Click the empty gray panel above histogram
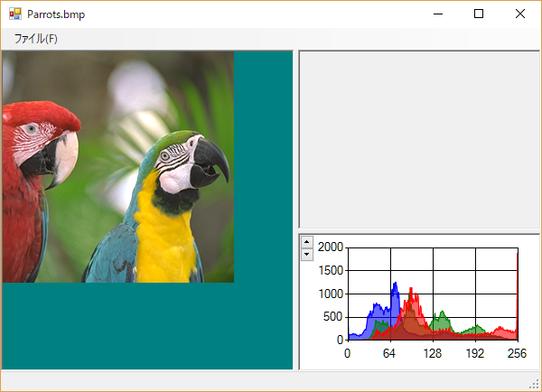The height and width of the screenshot is (392, 542). (418, 138)
